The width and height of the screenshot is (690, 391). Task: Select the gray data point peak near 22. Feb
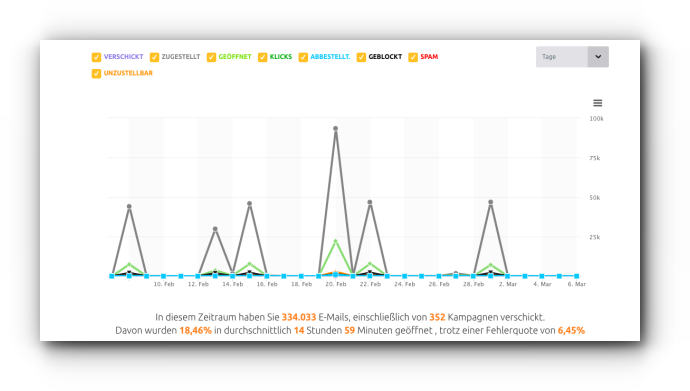click(x=370, y=202)
